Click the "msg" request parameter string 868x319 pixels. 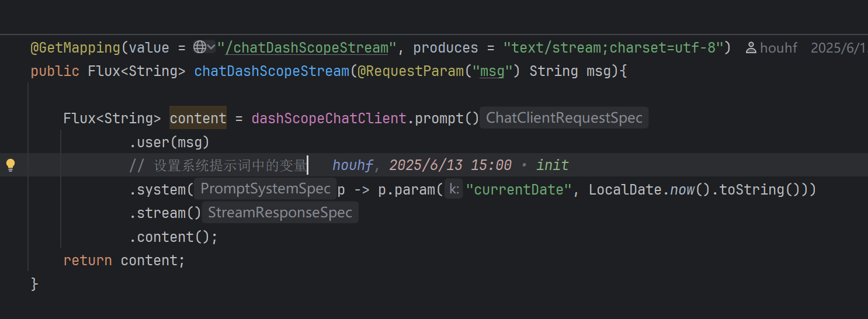pos(491,71)
